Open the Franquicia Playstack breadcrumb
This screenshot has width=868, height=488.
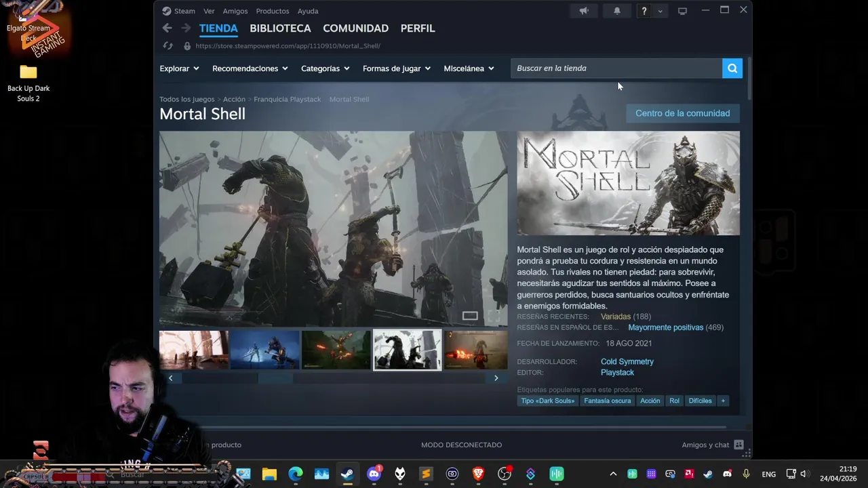pyautogui.click(x=288, y=99)
